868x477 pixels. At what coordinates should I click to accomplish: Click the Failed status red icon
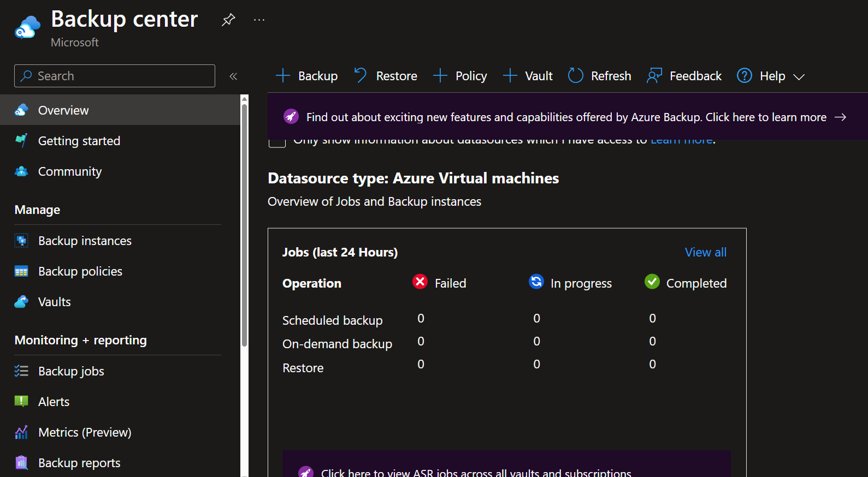pyautogui.click(x=420, y=281)
